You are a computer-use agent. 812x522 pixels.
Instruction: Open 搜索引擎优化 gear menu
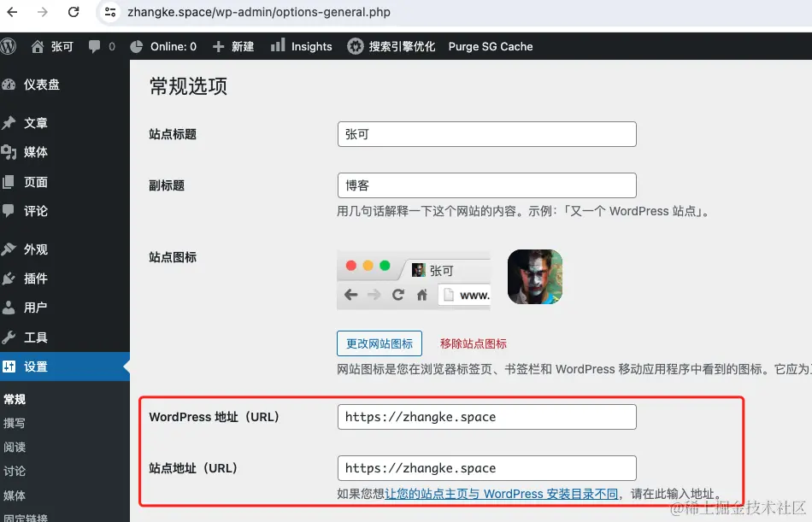pos(391,47)
